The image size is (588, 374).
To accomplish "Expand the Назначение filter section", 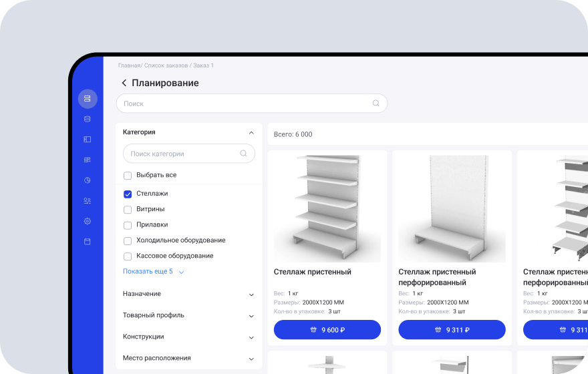I will [x=251, y=295].
